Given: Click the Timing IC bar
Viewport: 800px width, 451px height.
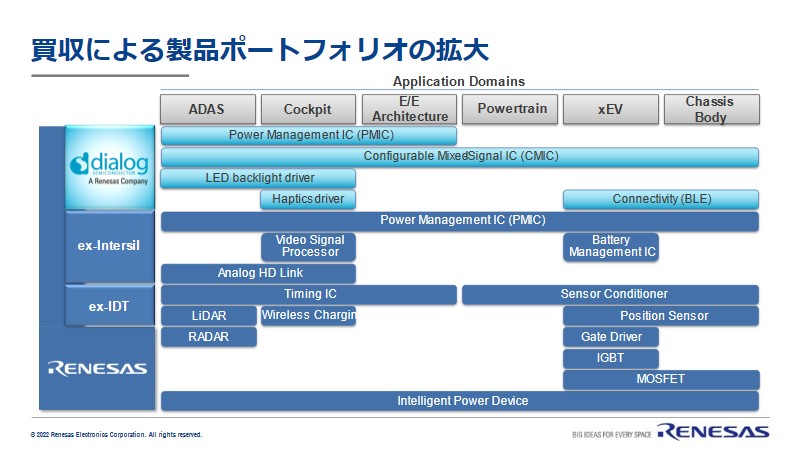Looking at the screenshot, I should click(x=309, y=294).
